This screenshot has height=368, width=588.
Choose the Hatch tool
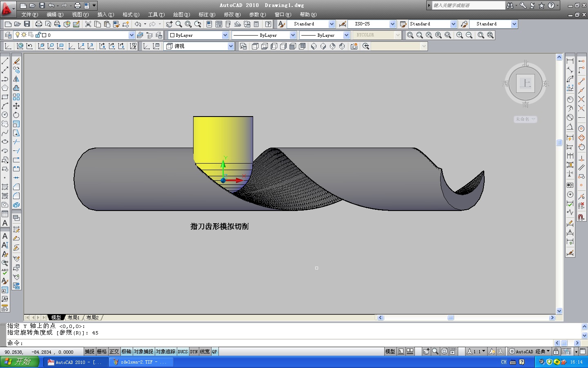(x=5, y=187)
